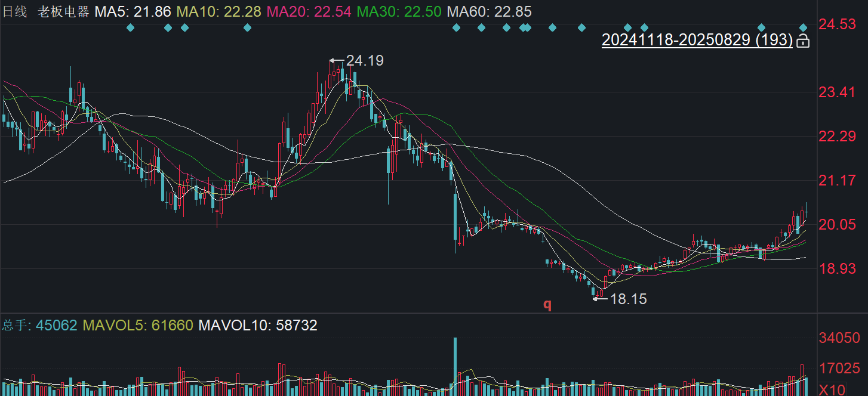Screen dimensions: 868x396
Task: Click the red q event marker
Action: pyautogui.click(x=547, y=304)
